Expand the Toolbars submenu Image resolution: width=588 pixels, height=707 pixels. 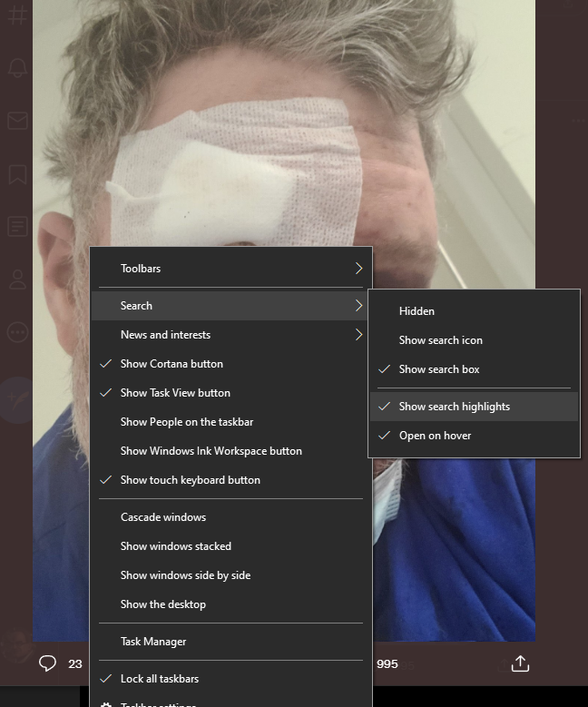click(x=230, y=269)
